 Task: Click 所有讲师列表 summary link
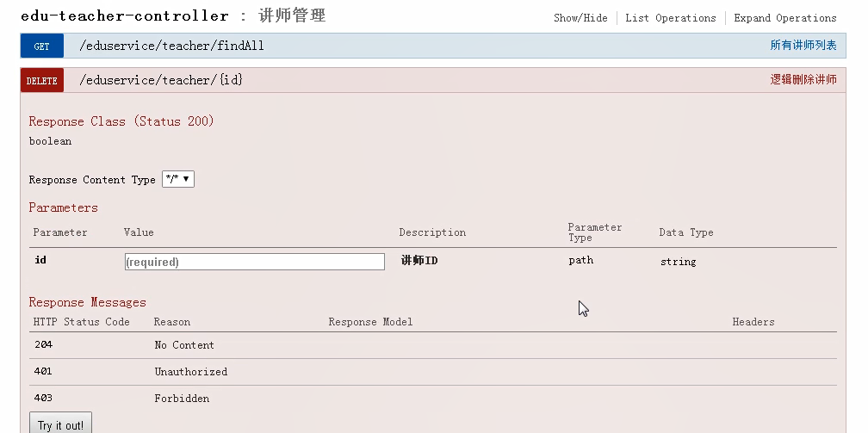point(803,46)
